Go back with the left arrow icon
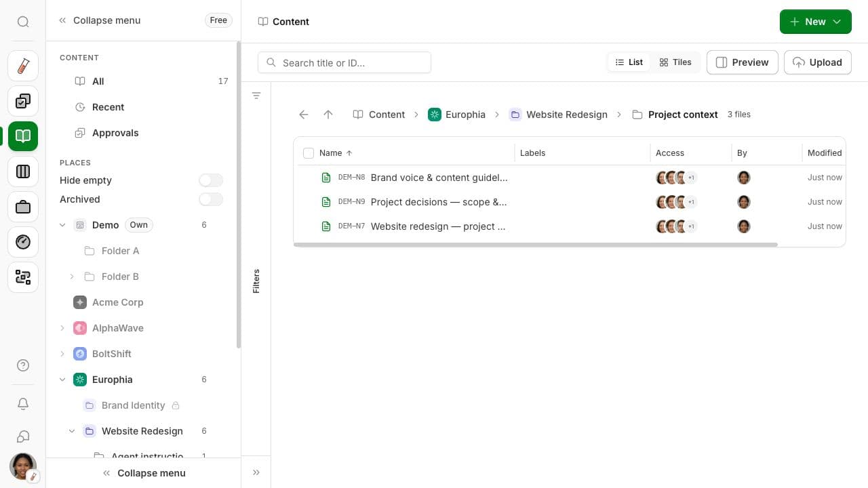 click(304, 115)
